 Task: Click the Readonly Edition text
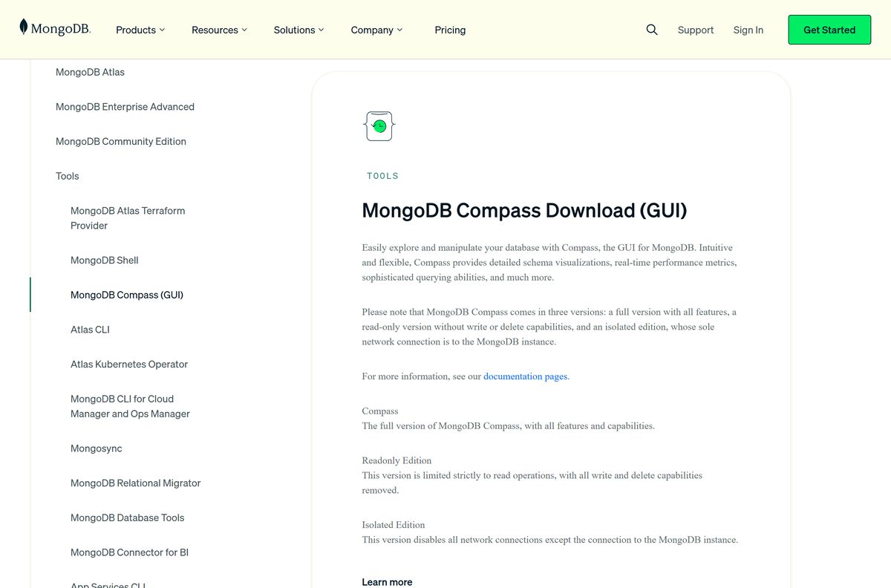pyautogui.click(x=396, y=460)
